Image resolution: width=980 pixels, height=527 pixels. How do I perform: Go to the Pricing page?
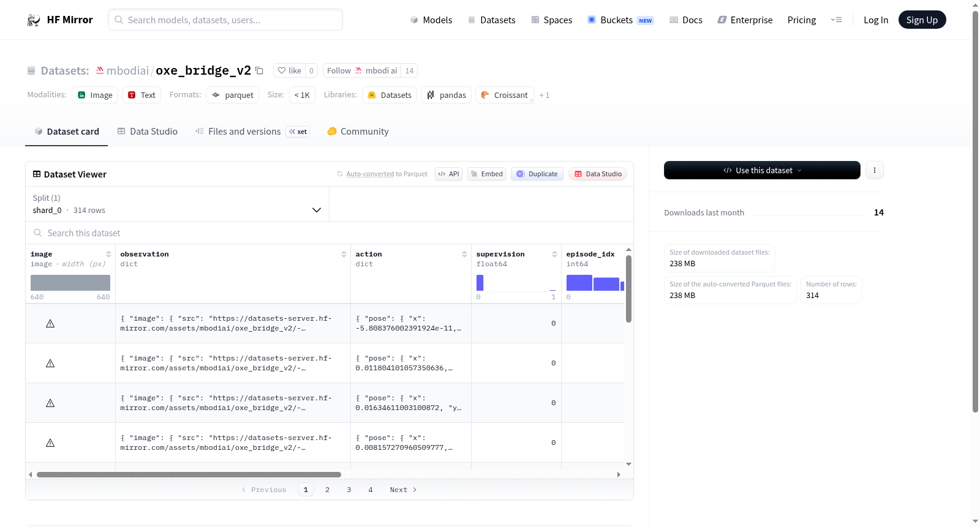pos(802,20)
